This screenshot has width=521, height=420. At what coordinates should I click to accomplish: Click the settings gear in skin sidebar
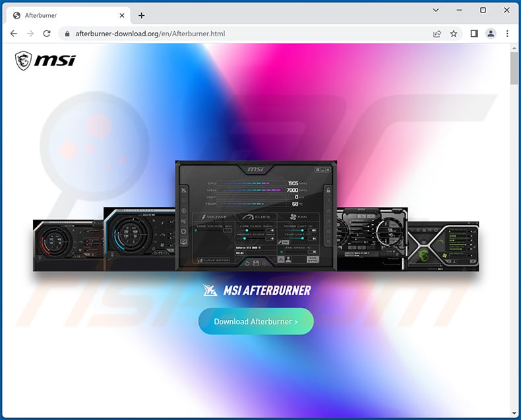[x=183, y=231]
